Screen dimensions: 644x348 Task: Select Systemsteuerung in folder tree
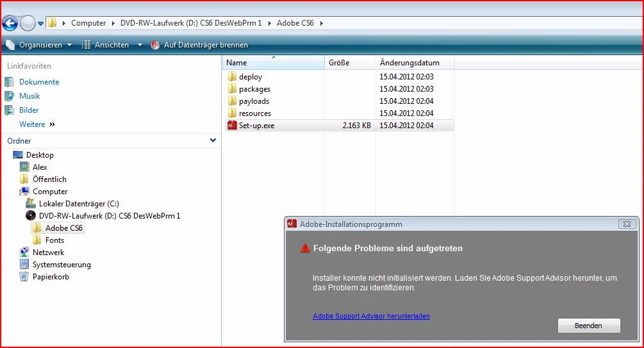click(62, 265)
